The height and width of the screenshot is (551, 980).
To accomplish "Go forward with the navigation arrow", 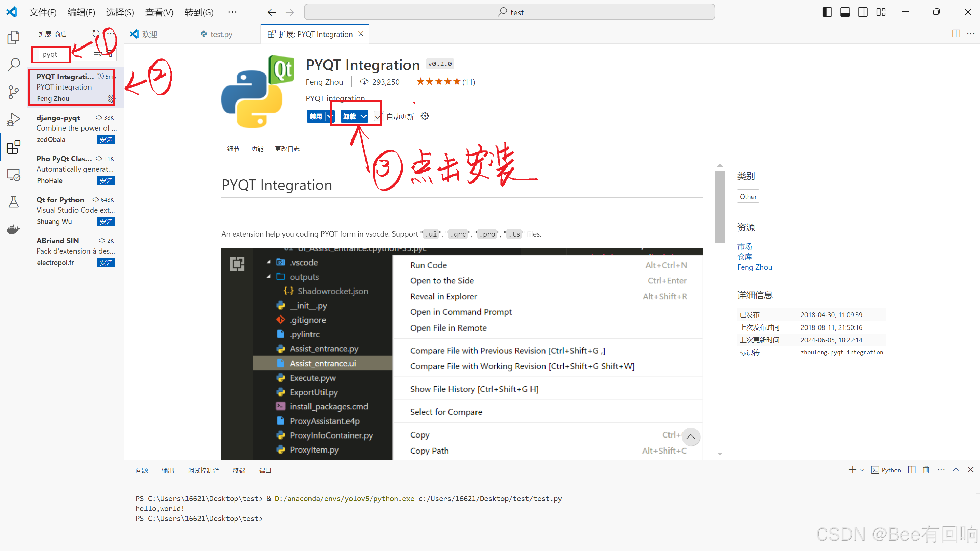I will tap(290, 12).
